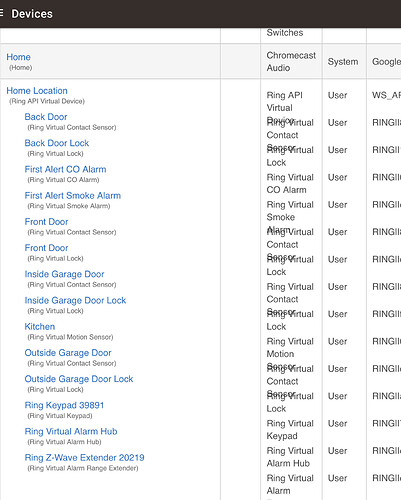Screen dimensions: 401x500
Task: Open Outside Garage Door device
Action: coord(68,353)
